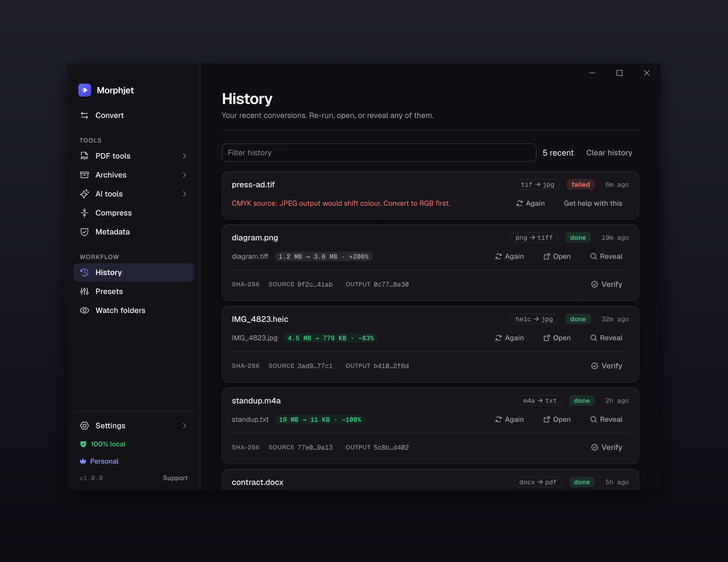Open standup.txt output
This screenshot has height=562, width=728.
pos(557,419)
